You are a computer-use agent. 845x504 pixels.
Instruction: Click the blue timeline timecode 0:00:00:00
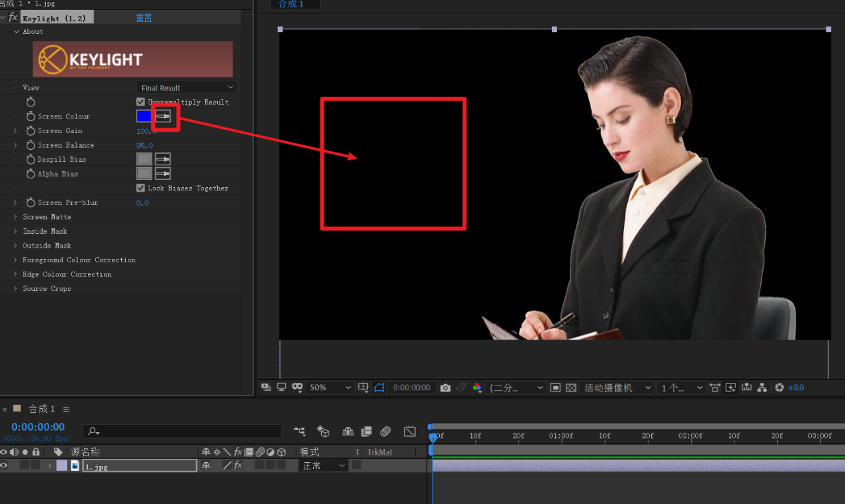38,427
